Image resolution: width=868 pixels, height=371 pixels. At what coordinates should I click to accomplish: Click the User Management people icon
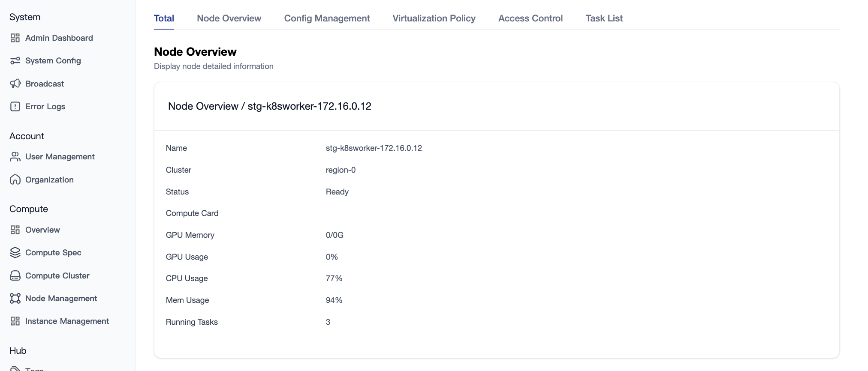coord(15,157)
